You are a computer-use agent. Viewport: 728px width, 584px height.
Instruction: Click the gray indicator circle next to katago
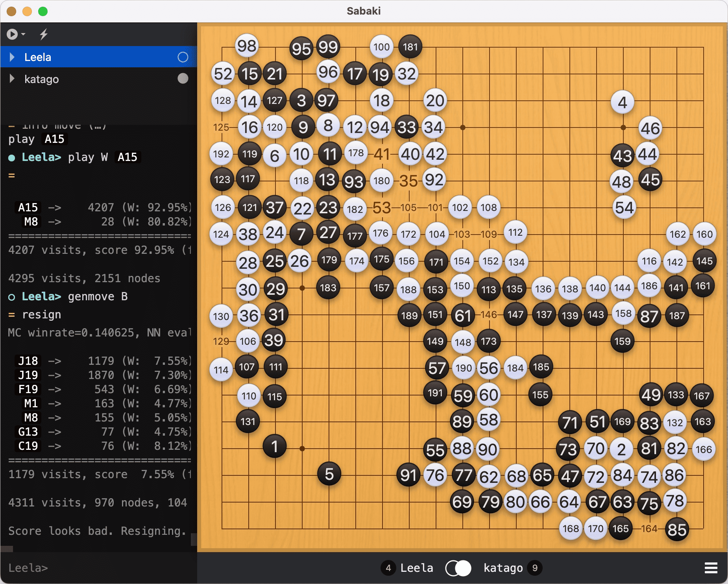(x=183, y=79)
